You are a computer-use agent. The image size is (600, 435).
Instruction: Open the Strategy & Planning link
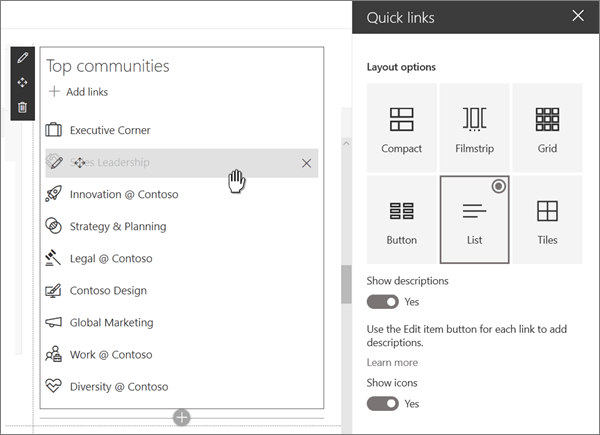118,226
